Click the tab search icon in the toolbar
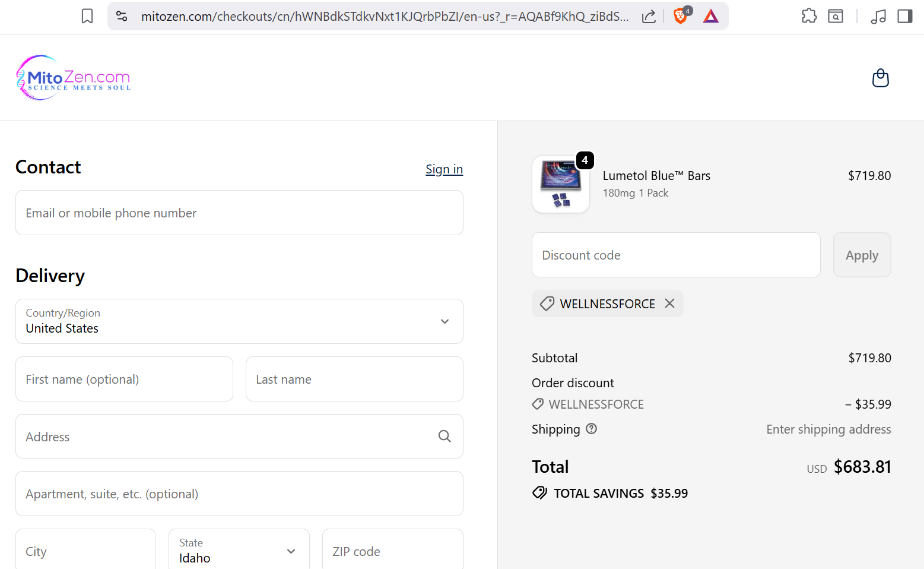The width and height of the screenshot is (924, 569). [836, 16]
